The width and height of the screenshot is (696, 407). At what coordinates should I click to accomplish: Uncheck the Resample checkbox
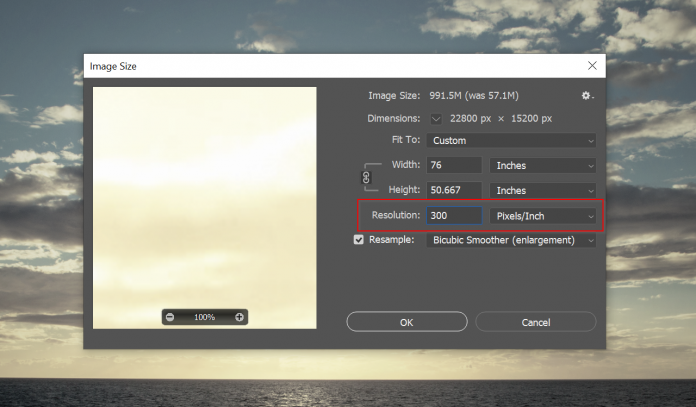pyautogui.click(x=359, y=240)
